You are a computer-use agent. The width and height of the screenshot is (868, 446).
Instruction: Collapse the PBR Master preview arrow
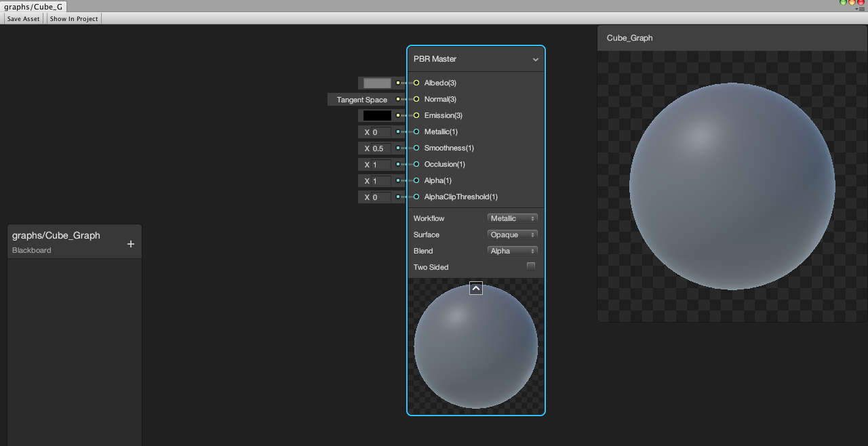coord(476,289)
